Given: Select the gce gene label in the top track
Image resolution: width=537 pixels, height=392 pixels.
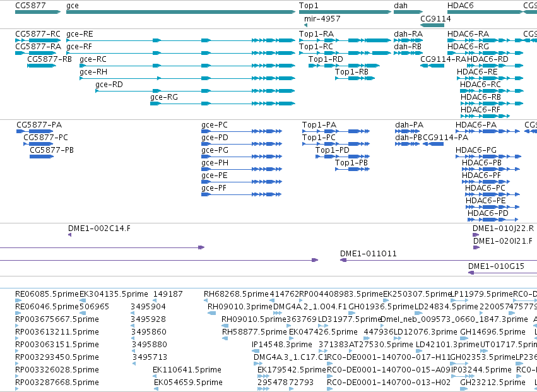Looking at the screenshot, I should pyautogui.click(x=73, y=6).
